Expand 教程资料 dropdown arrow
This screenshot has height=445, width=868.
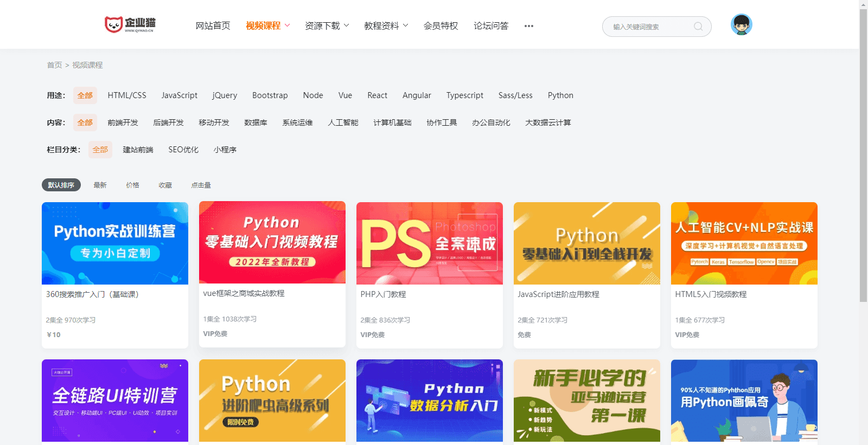pos(406,25)
